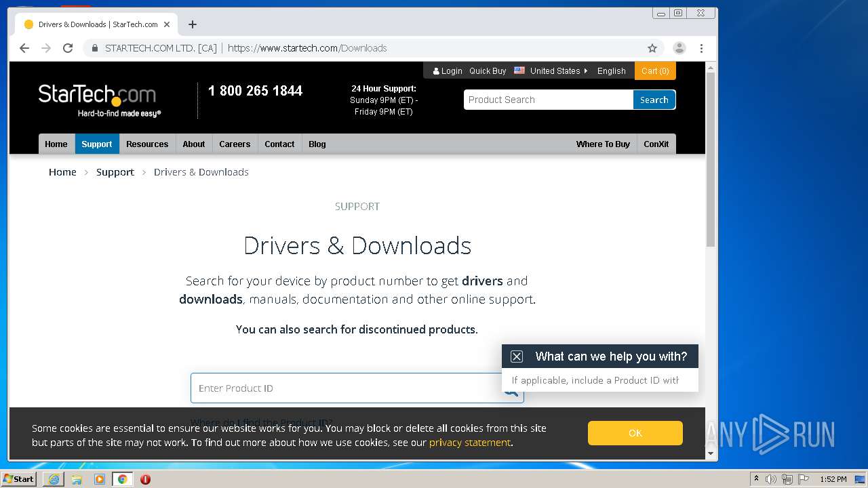Image resolution: width=868 pixels, height=488 pixels.
Task: Click the browser forward arrow
Action: (x=46, y=48)
